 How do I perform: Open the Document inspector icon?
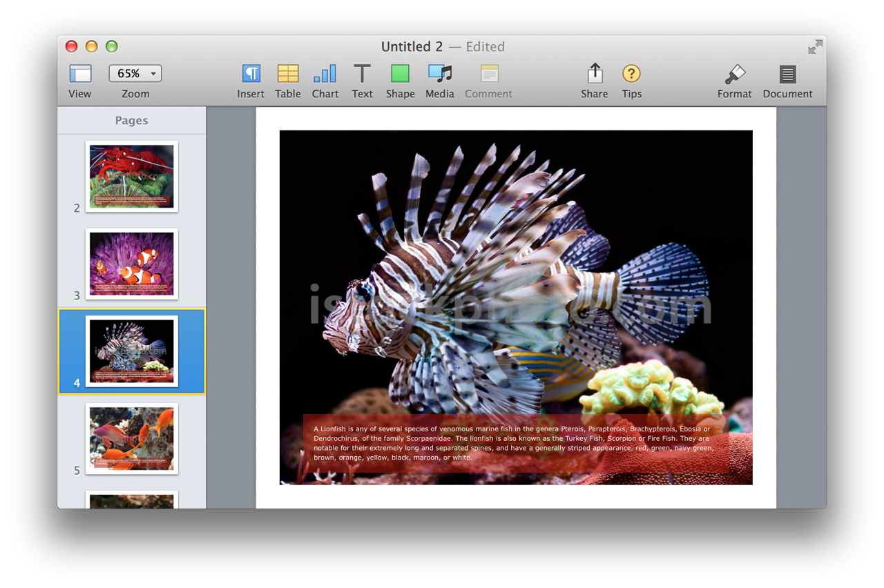(787, 73)
